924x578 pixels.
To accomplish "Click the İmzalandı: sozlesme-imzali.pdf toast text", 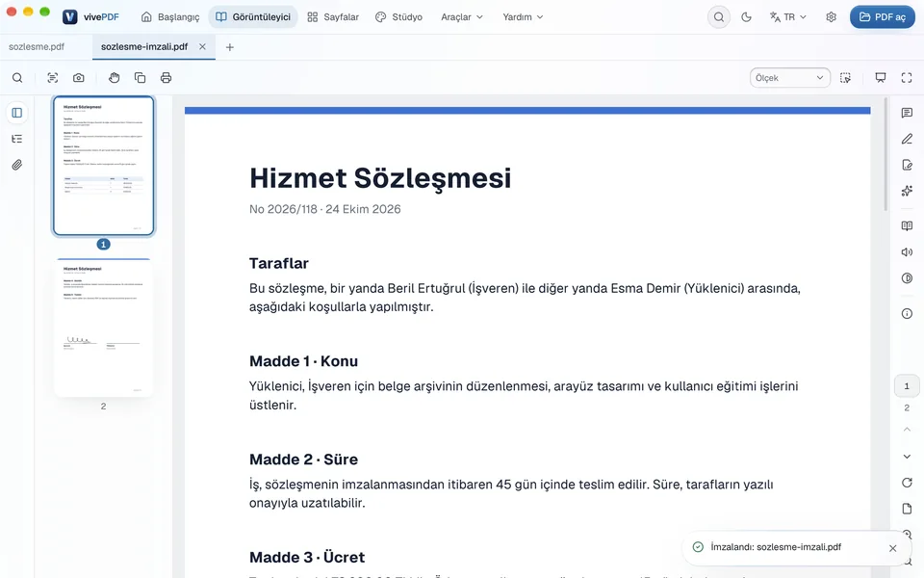I will (x=776, y=547).
